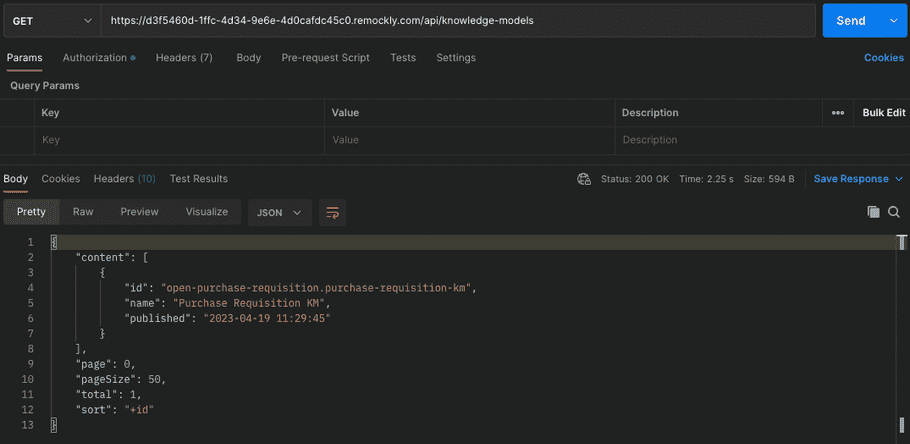Open JSON format dropdown
This screenshot has width=910, height=444.
pyautogui.click(x=279, y=212)
